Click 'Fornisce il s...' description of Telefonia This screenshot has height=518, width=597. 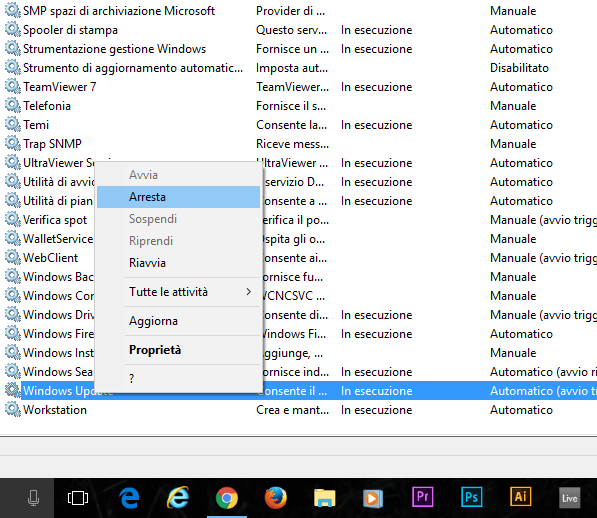pos(291,106)
